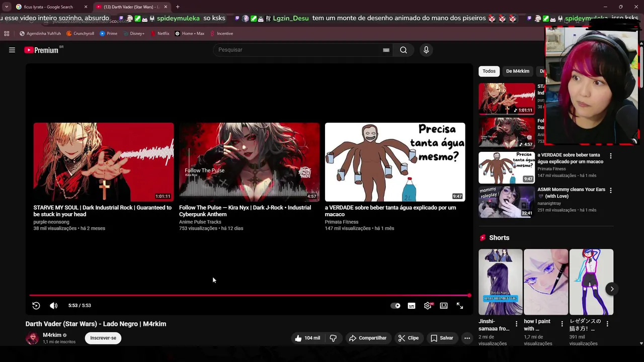Show next Shorts with arrow

click(x=612, y=289)
